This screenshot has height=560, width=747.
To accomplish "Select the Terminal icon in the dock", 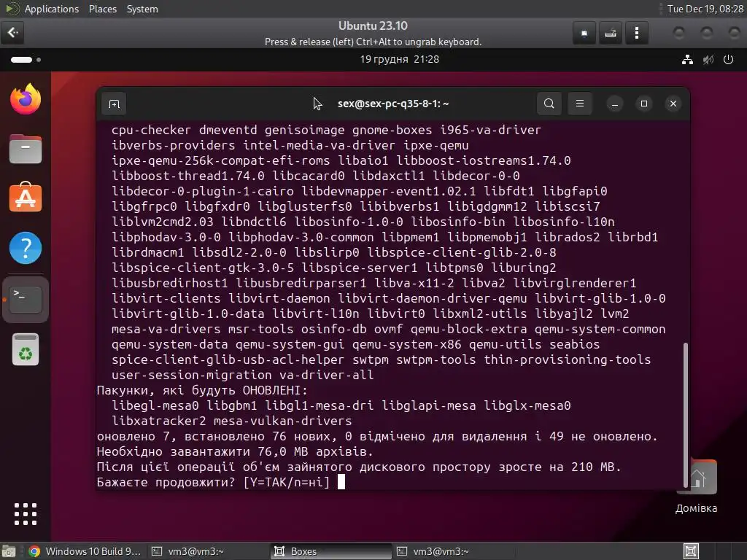I will pyautogui.click(x=26, y=300).
